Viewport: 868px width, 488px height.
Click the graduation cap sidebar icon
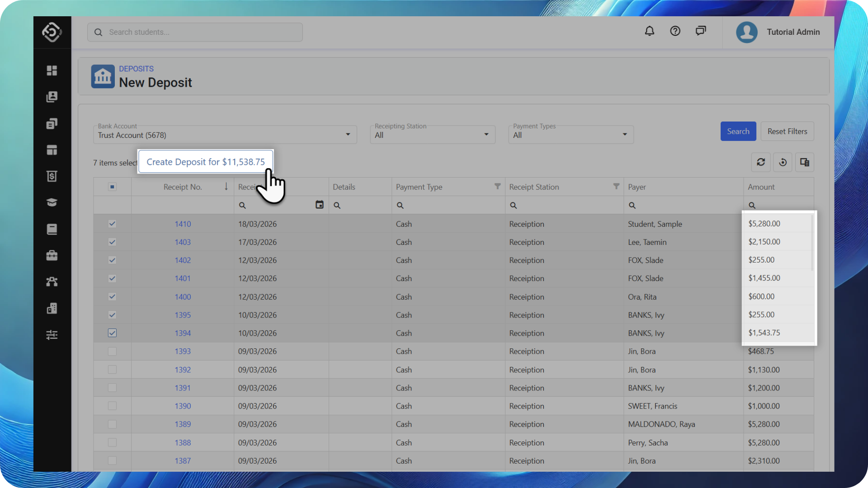(52, 202)
